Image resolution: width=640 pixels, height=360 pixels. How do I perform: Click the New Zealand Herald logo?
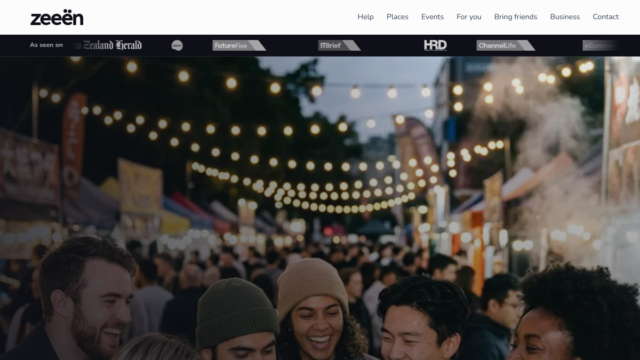tap(109, 45)
